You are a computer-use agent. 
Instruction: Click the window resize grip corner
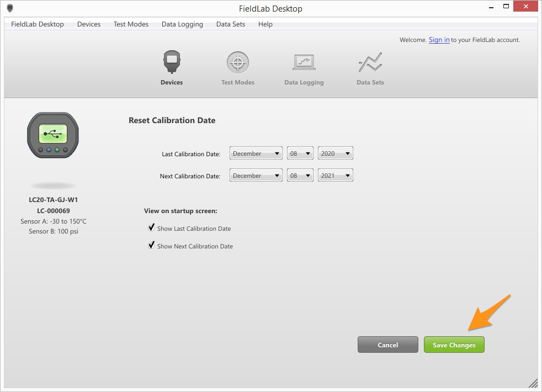point(533,383)
